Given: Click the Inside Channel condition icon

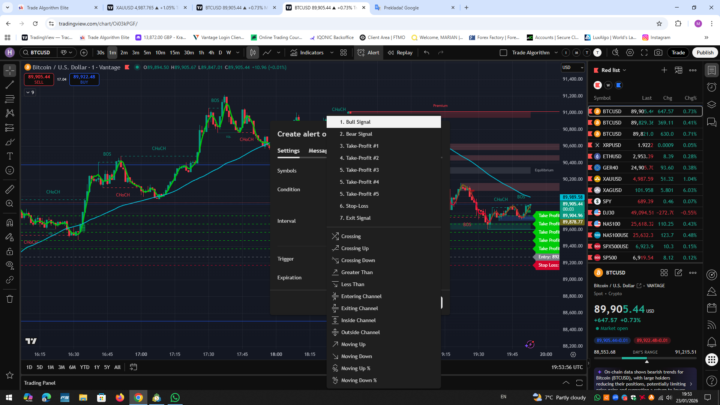Looking at the screenshot, I should 334,320.
